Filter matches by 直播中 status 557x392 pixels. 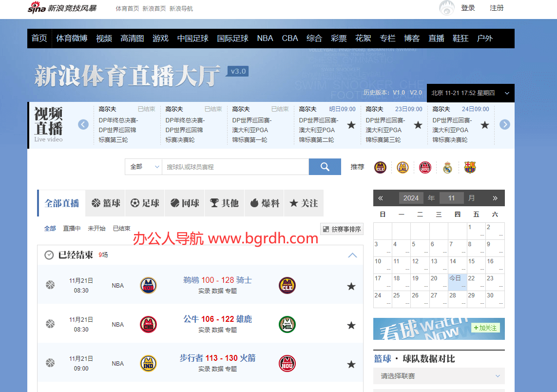(72, 229)
